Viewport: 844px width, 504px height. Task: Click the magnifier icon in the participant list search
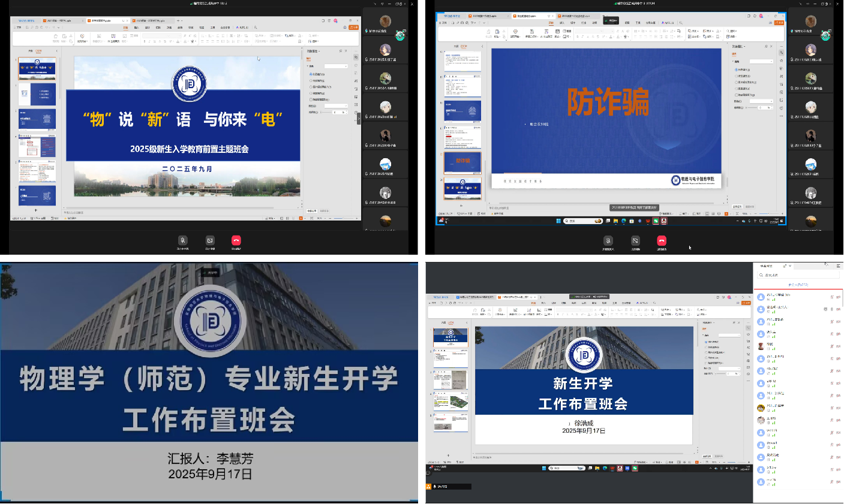[x=761, y=275]
